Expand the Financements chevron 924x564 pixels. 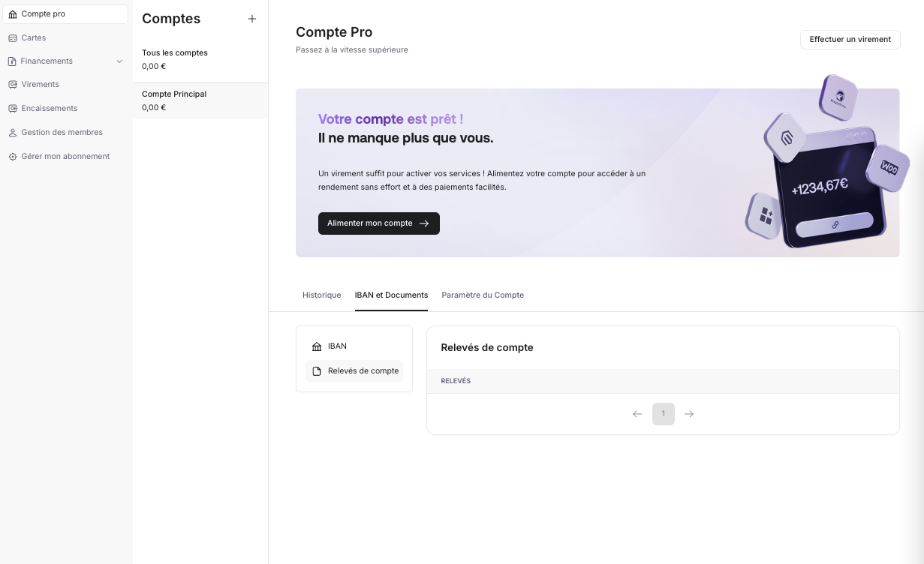click(119, 61)
